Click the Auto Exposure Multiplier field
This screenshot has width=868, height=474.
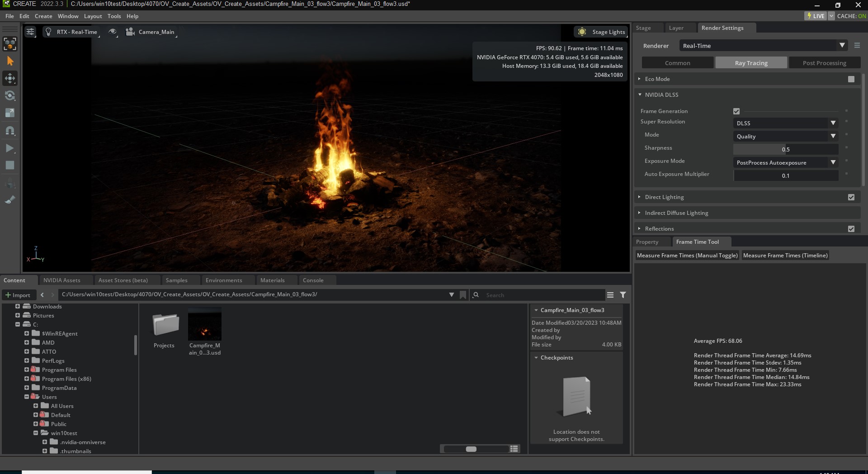(786, 175)
